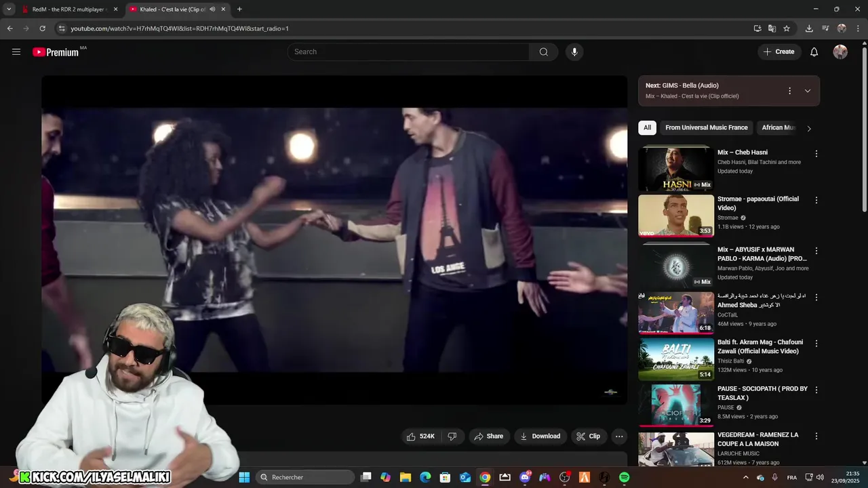Open options for Ahmed Sheba video
Viewport: 868px width, 488px height.
816,298
